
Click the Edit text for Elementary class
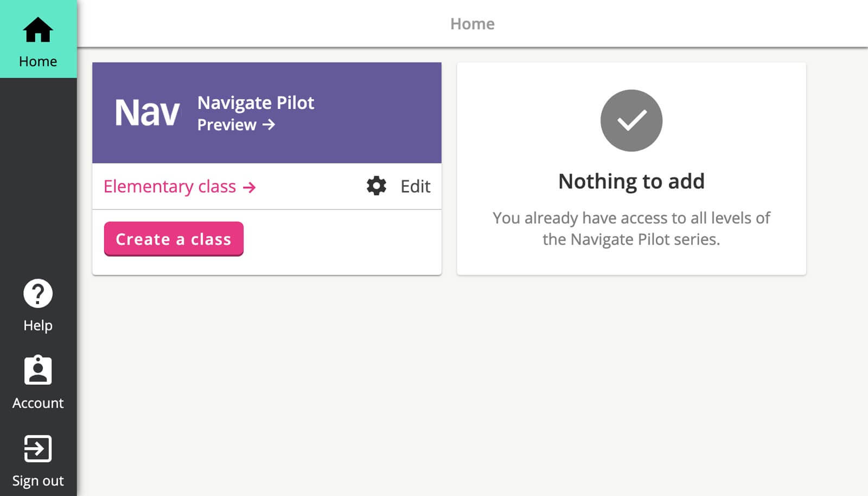(415, 187)
